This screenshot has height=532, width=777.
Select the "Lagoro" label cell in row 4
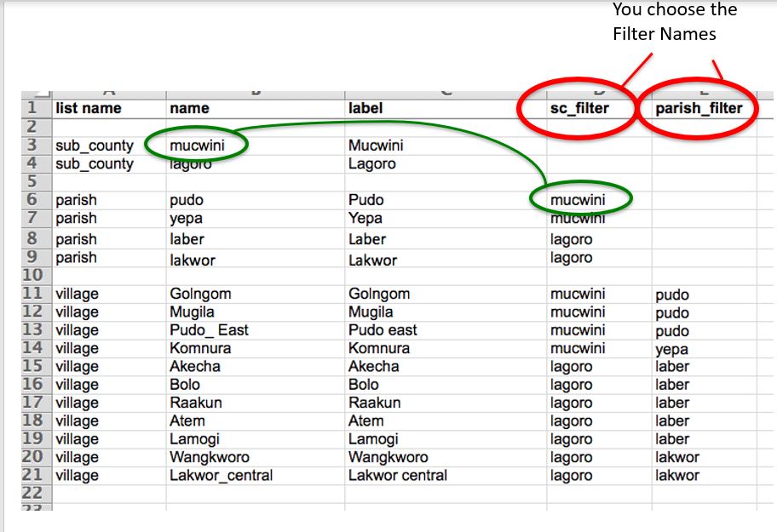click(372, 163)
